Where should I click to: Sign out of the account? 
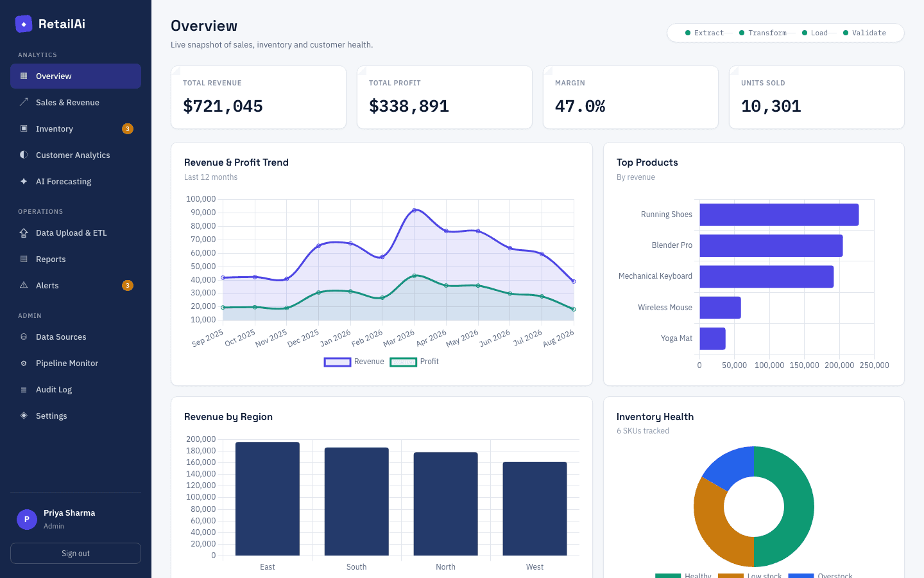[76, 553]
